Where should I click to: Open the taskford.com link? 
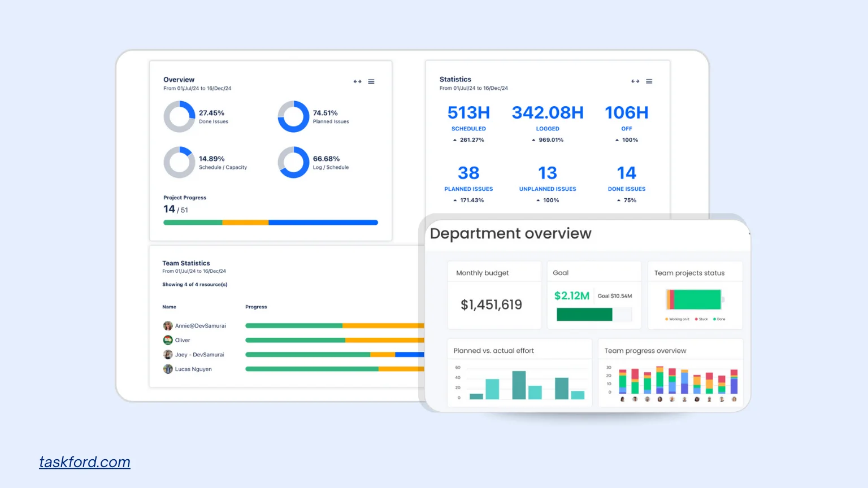[85, 462]
